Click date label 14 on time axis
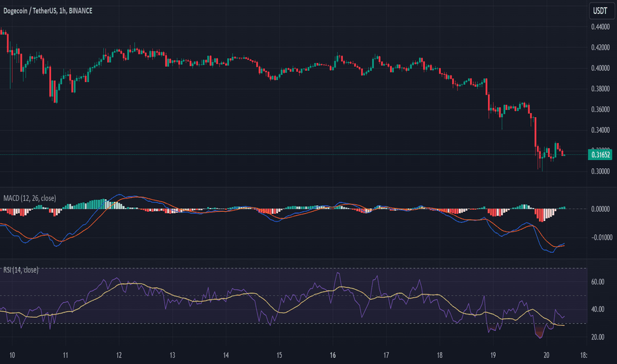This screenshot has height=364, width=617. pos(226,355)
